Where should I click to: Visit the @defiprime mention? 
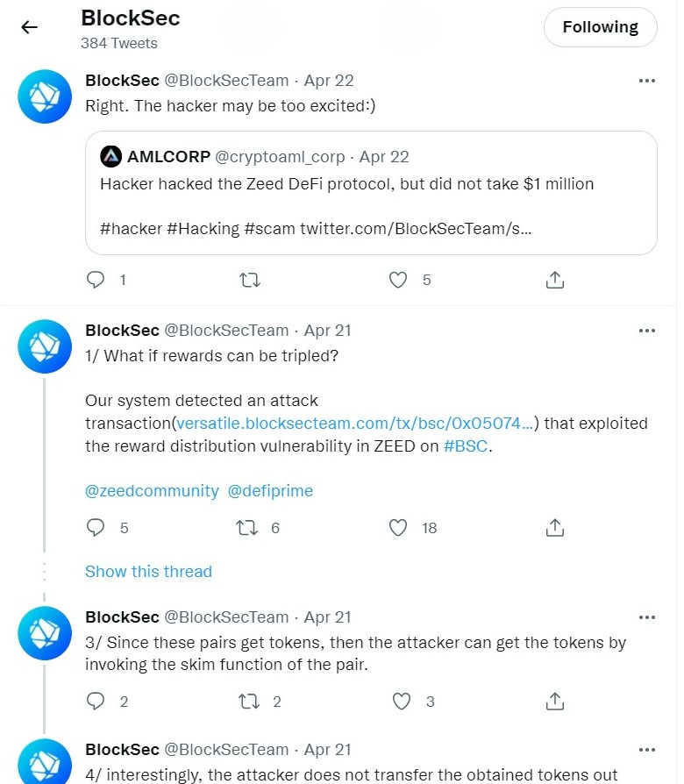[x=270, y=491]
